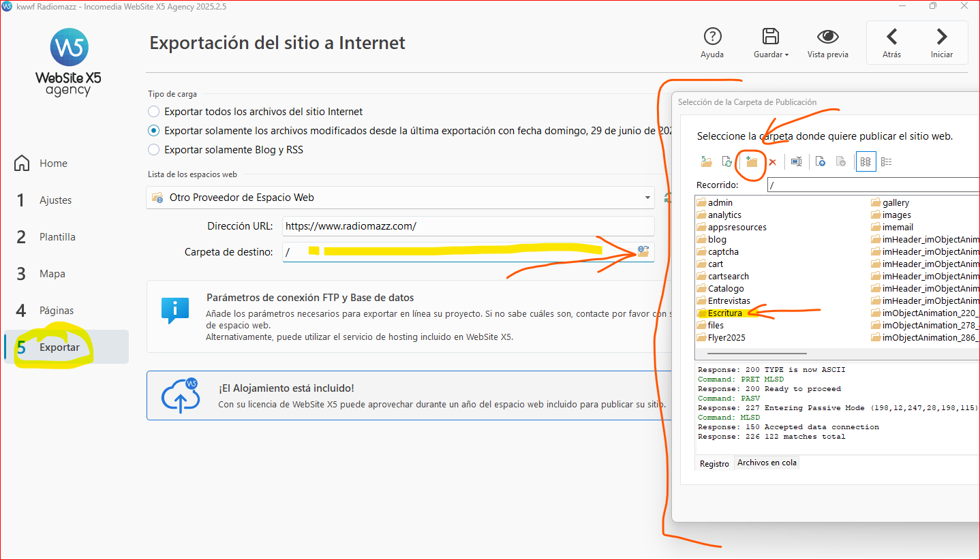Select the files folder
Image resolution: width=980 pixels, height=560 pixels.
(x=710, y=325)
